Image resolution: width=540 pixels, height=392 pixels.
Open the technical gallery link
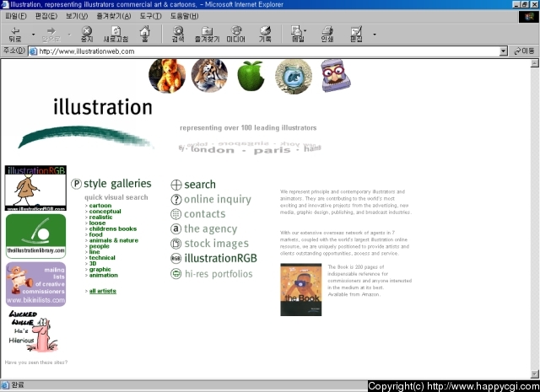coord(102,258)
